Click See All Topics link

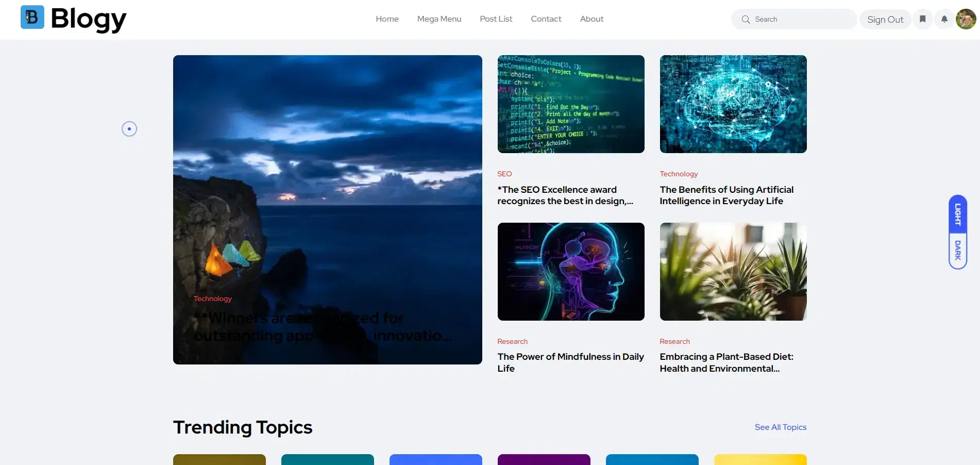pos(781,427)
